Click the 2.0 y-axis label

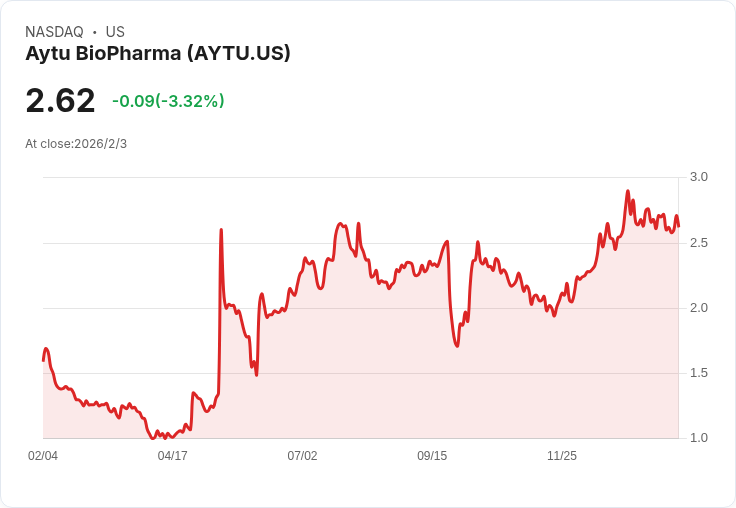699,308
